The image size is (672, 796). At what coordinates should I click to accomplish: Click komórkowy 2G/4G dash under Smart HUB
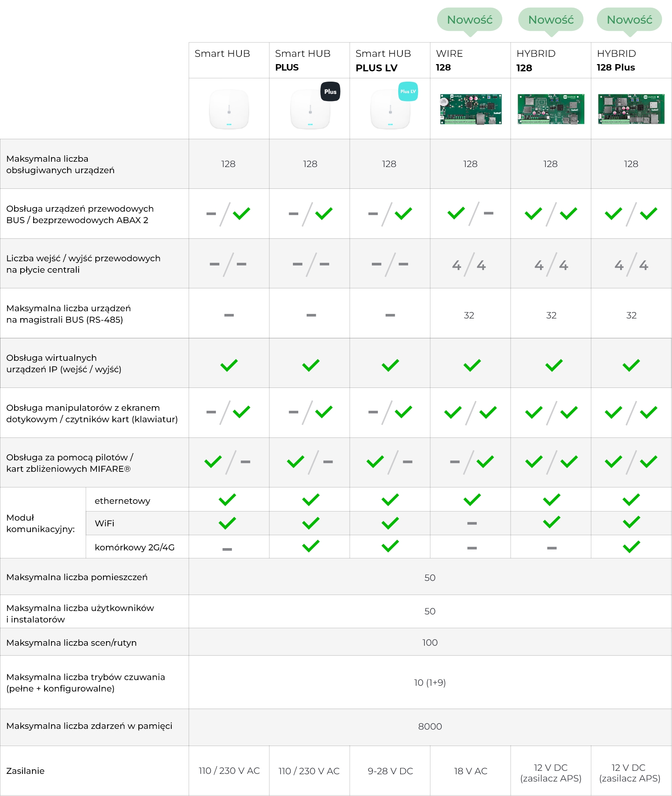coord(227,549)
